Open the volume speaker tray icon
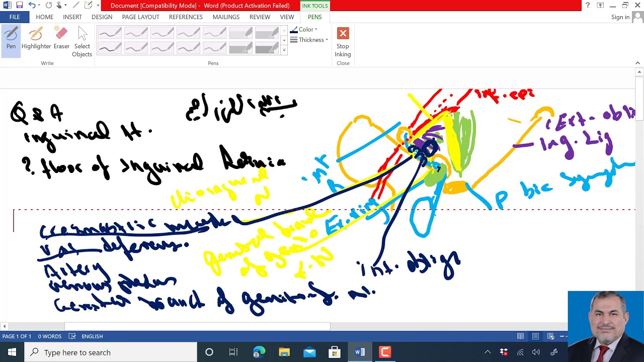The width and height of the screenshot is (644, 362). click(x=536, y=352)
